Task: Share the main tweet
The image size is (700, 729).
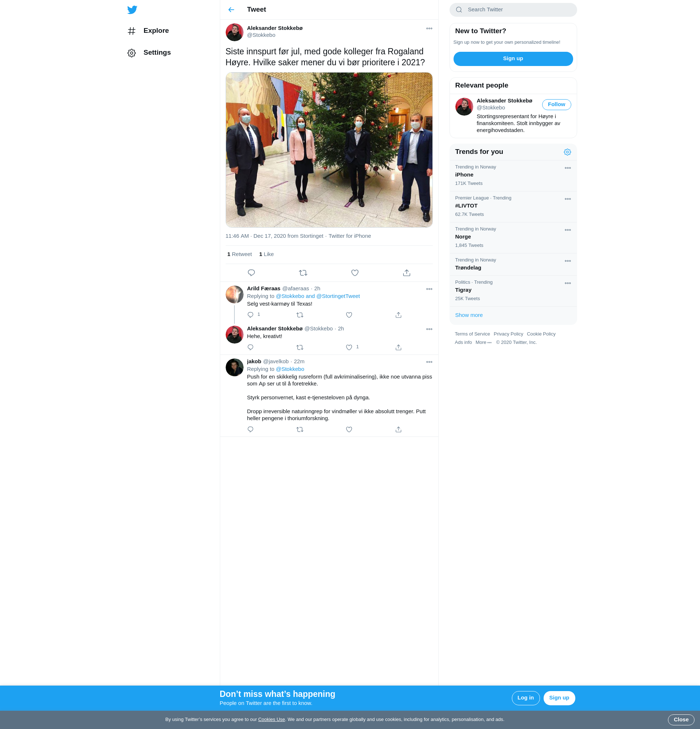Action: [406, 273]
